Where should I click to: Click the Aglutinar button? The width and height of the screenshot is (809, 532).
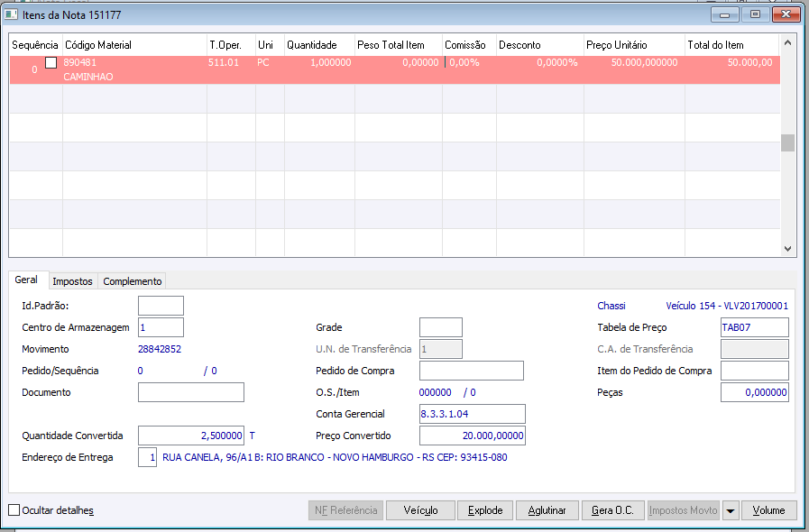click(547, 510)
